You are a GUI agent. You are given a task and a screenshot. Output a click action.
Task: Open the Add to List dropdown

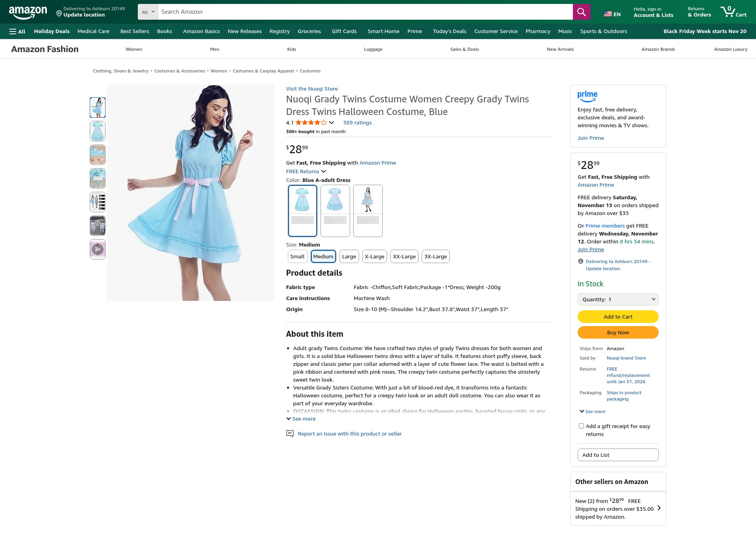(618, 455)
